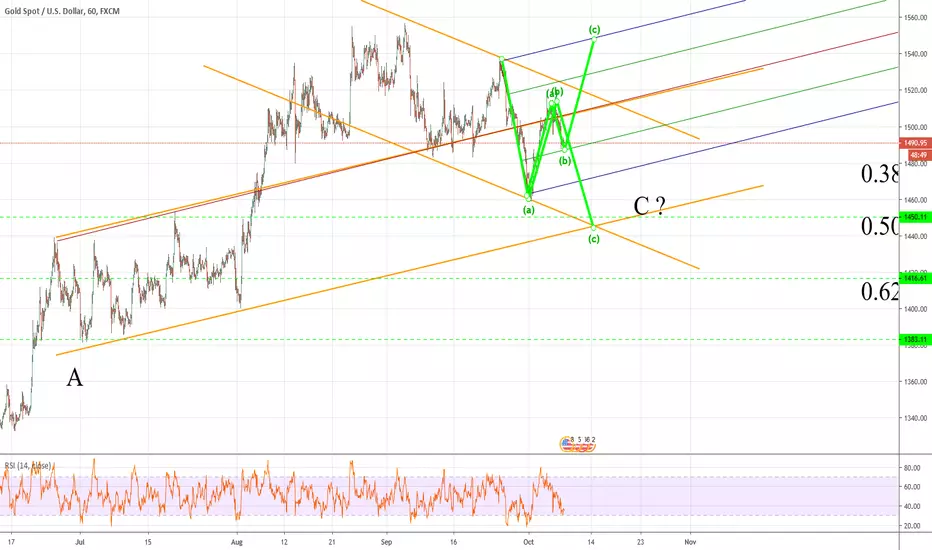
Task: Click the Nov date on the time axis
Action: 690,542
